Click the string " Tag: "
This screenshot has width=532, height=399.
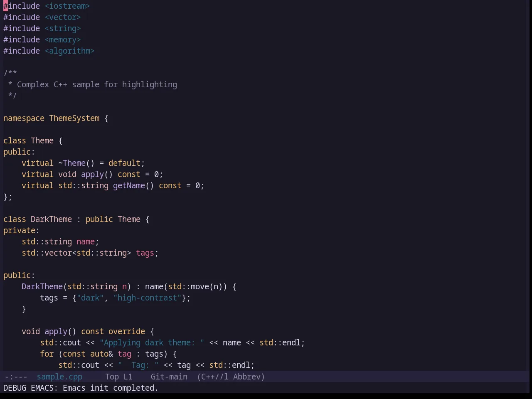[138, 365]
